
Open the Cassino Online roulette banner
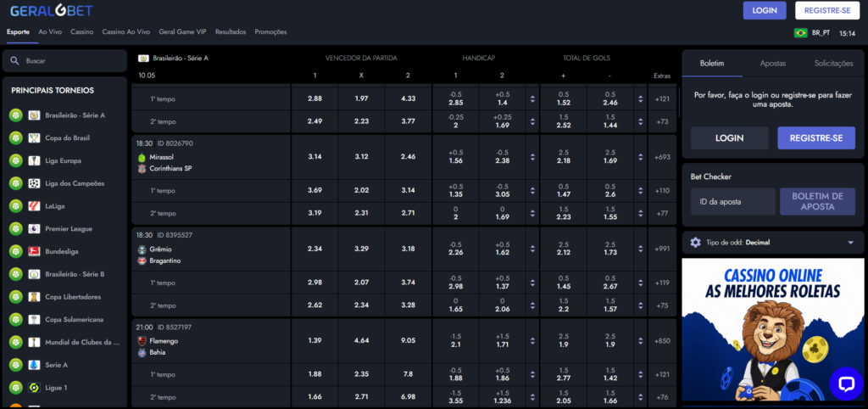coord(773,329)
